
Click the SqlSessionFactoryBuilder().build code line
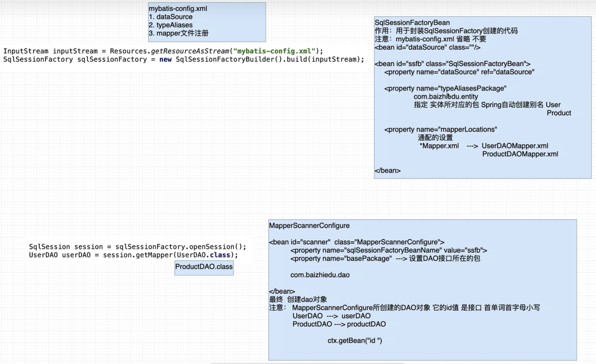(x=183, y=59)
